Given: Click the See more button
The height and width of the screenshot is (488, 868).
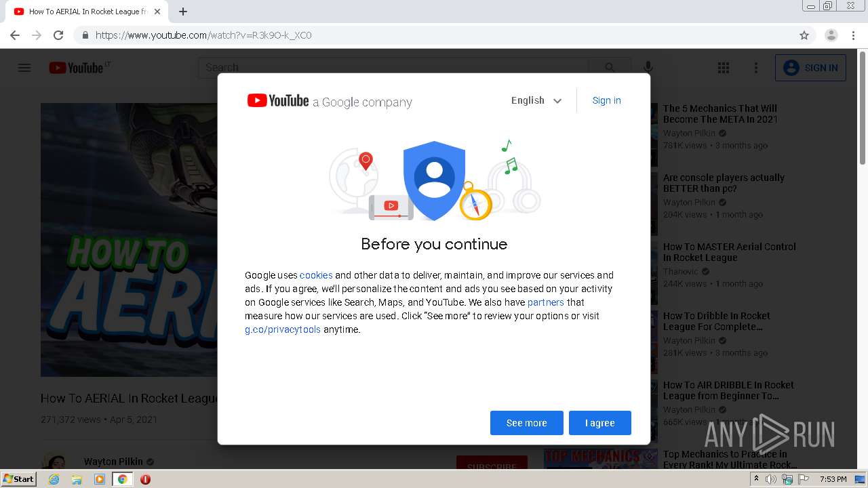Looking at the screenshot, I should 527,423.
